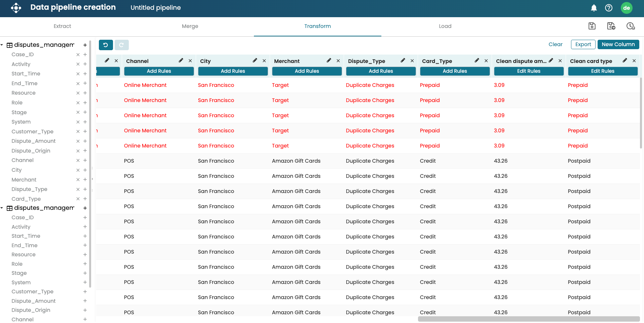Switch to the Extract tab
The width and height of the screenshot is (644, 323).
tap(62, 26)
